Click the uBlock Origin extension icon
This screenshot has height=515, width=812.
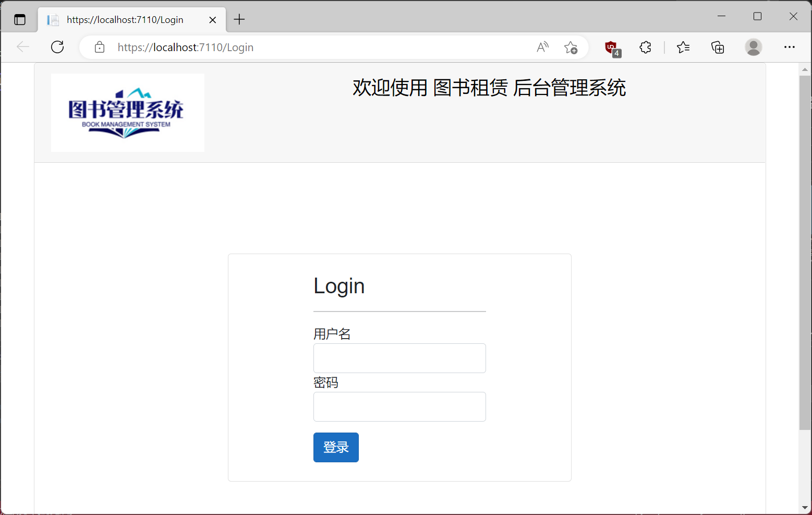click(611, 47)
